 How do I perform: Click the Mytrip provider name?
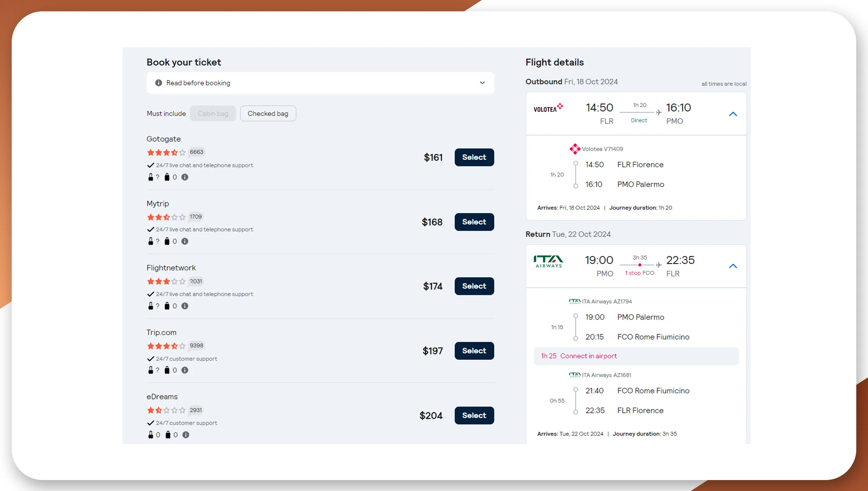coord(158,203)
